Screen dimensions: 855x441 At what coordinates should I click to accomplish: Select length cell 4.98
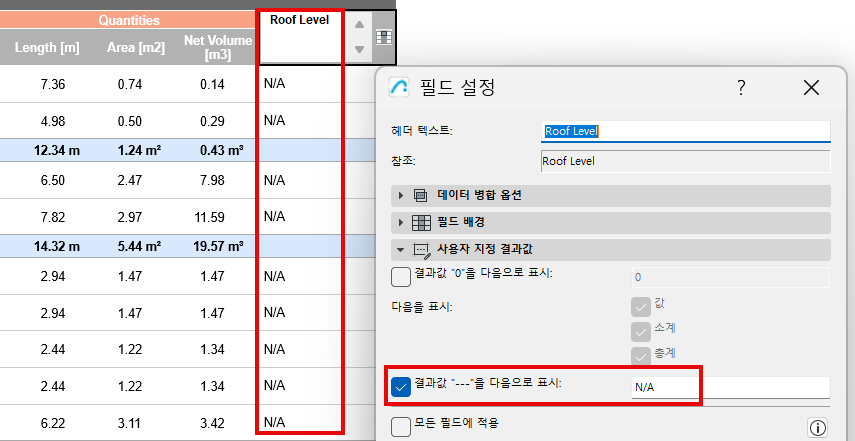[53, 122]
